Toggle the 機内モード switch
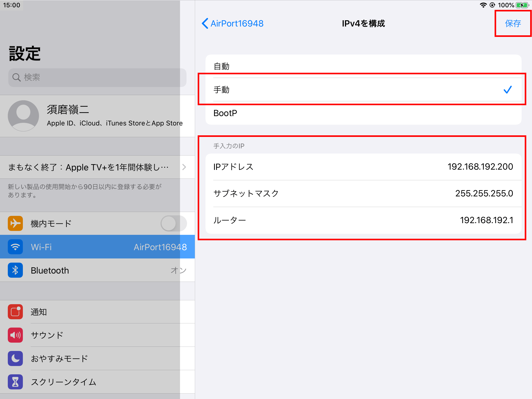Image resolution: width=532 pixels, height=399 pixels. (x=173, y=223)
